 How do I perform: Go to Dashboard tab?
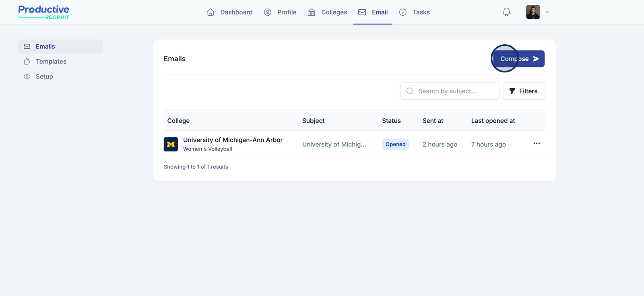pos(229,12)
